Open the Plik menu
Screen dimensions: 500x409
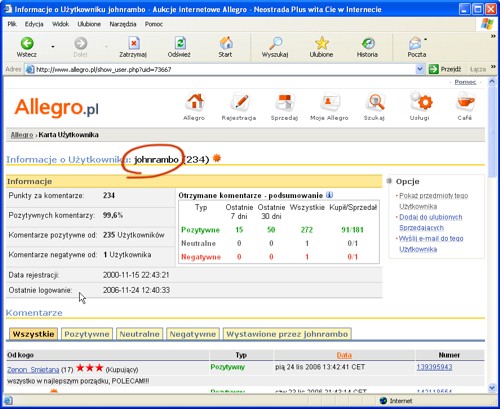tap(12, 24)
